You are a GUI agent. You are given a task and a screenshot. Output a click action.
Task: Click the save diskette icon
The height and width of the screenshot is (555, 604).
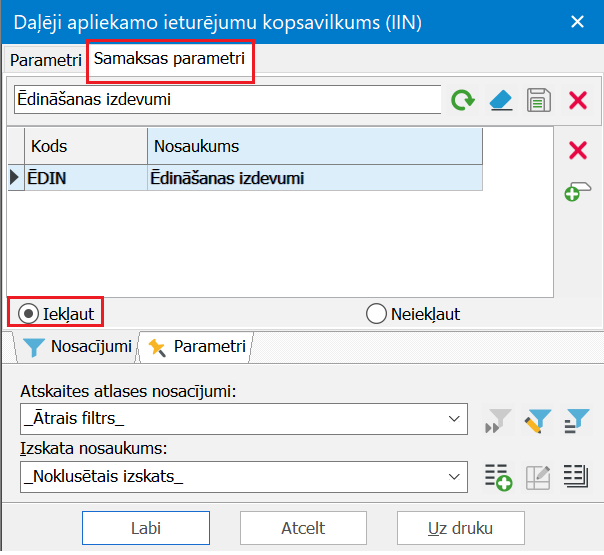(x=539, y=100)
